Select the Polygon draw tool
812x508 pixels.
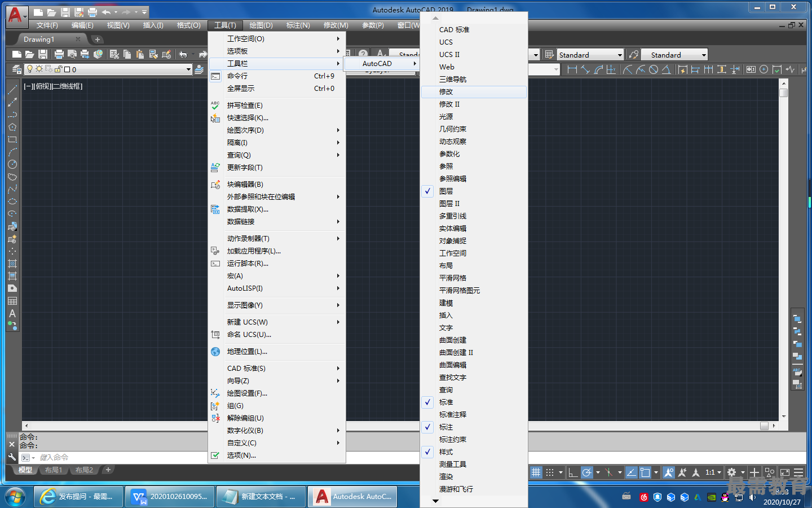pos(12,127)
